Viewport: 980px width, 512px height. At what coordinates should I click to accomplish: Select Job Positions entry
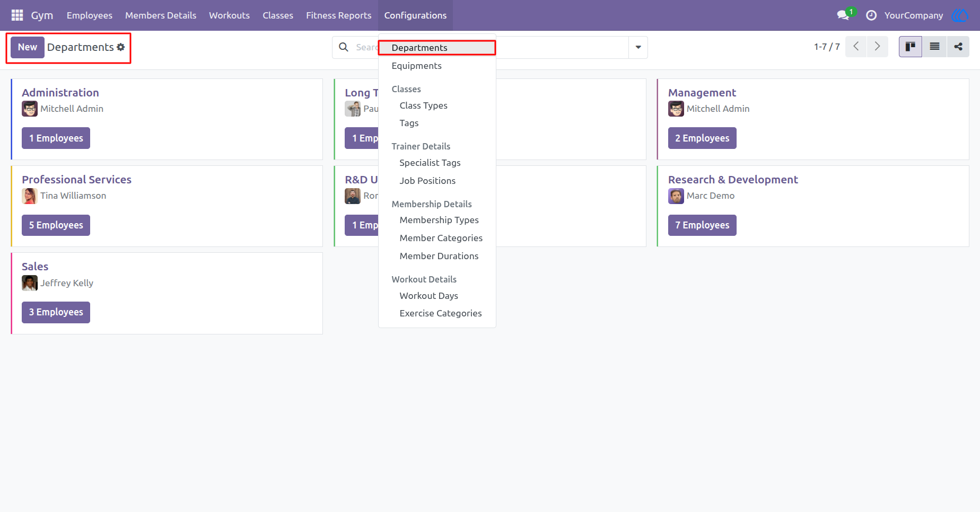pyautogui.click(x=437, y=181)
